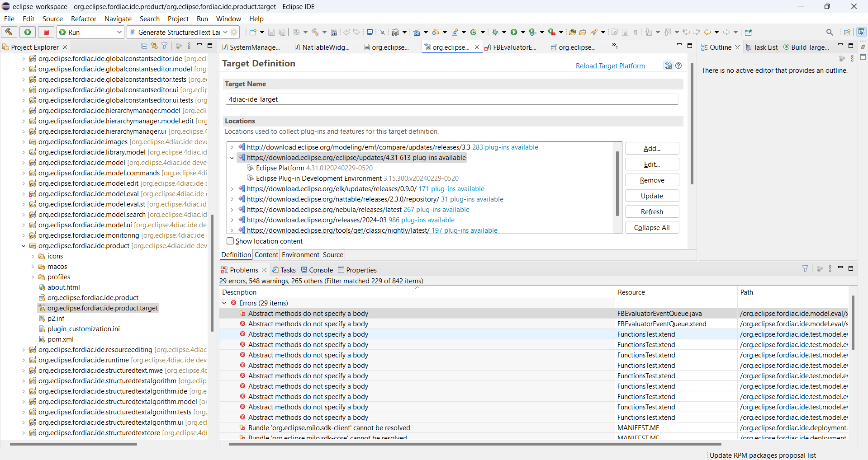Viewport: 868px width, 460px height.
Task: Open the Navigate menu
Action: point(118,19)
